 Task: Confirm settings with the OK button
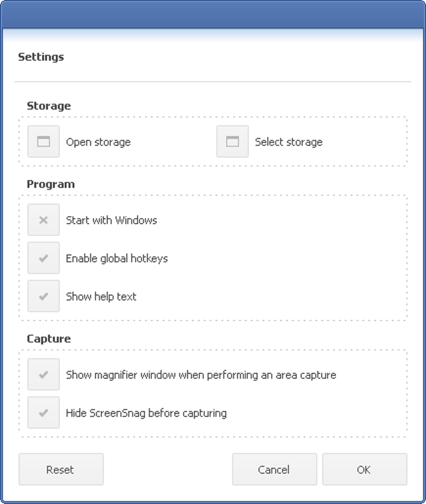pos(364,470)
